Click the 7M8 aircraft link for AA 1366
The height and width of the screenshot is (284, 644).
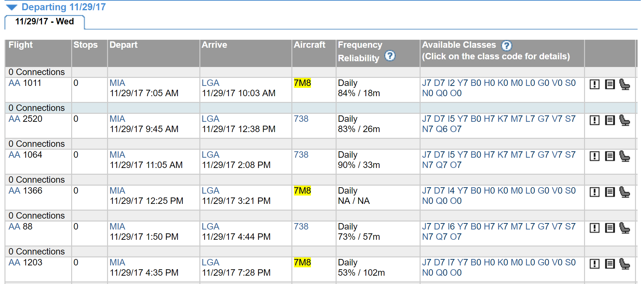coord(302,191)
